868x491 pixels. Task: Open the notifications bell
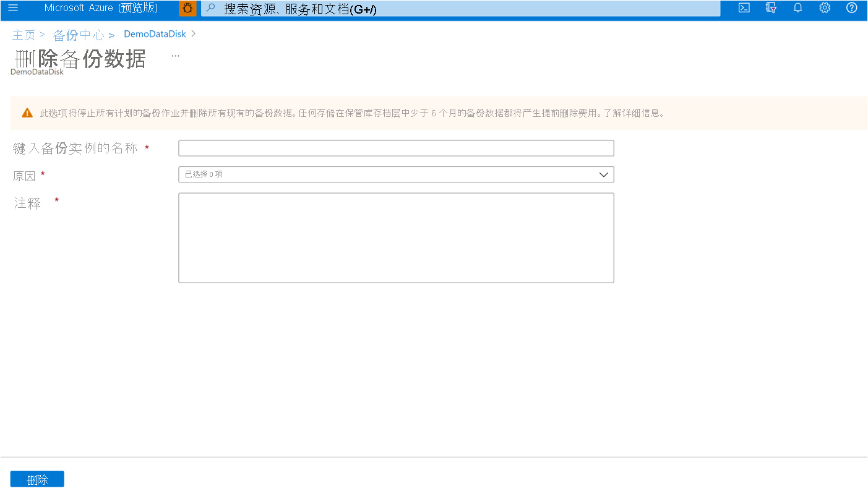[x=797, y=8]
